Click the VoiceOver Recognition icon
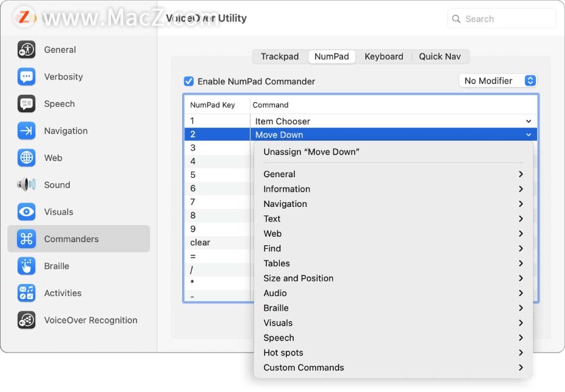Image resolution: width=565 pixels, height=392 pixels. click(26, 320)
